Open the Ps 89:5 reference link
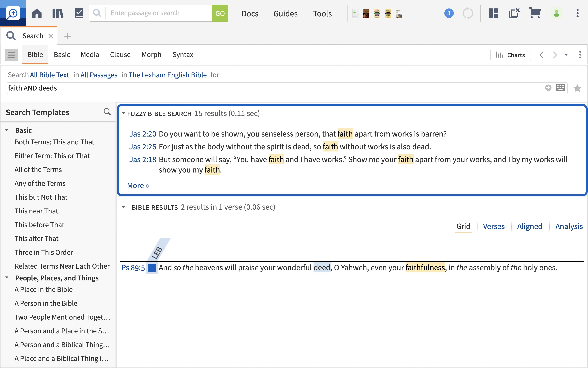This screenshot has height=368, width=588. coord(133,268)
